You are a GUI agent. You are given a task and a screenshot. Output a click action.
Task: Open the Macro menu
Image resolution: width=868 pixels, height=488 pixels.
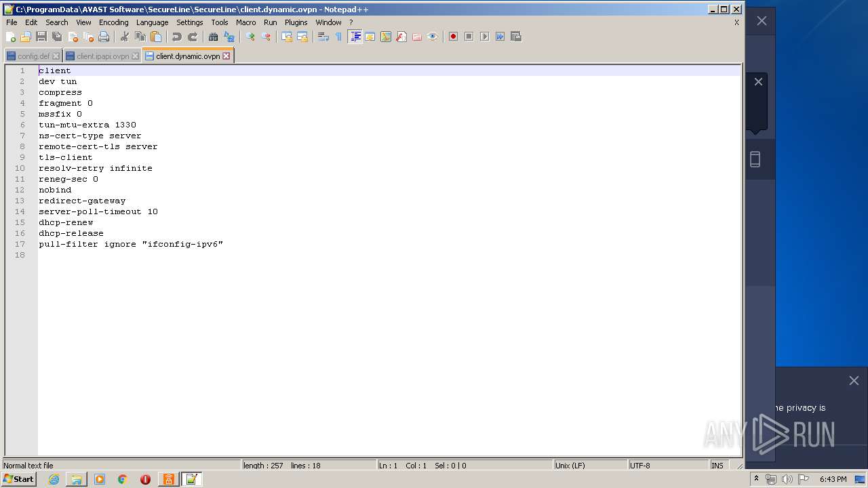pyautogui.click(x=245, y=22)
